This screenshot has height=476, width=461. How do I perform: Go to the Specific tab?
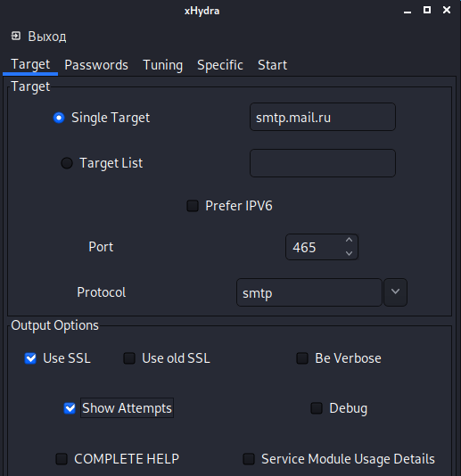pyautogui.click(x=220, y=65)
